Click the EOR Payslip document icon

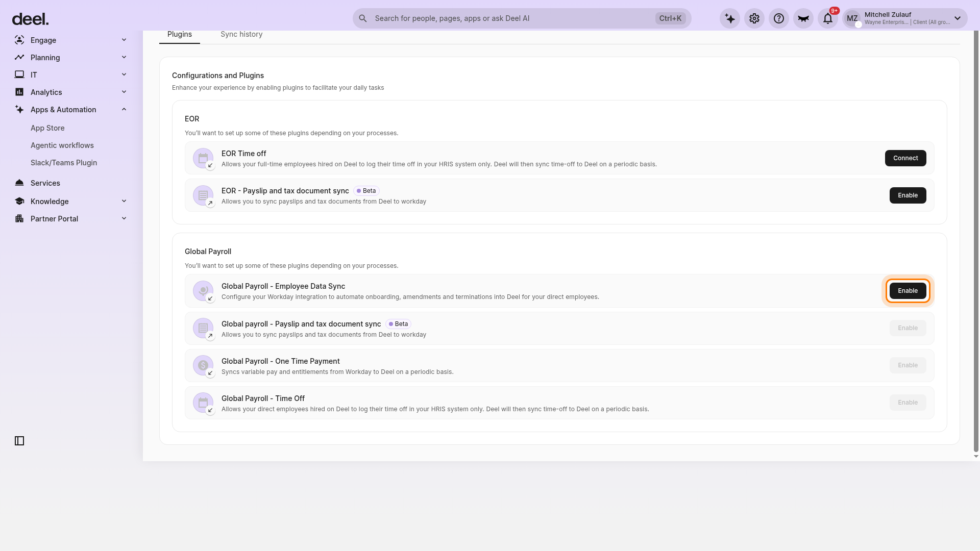pos(203,195)
